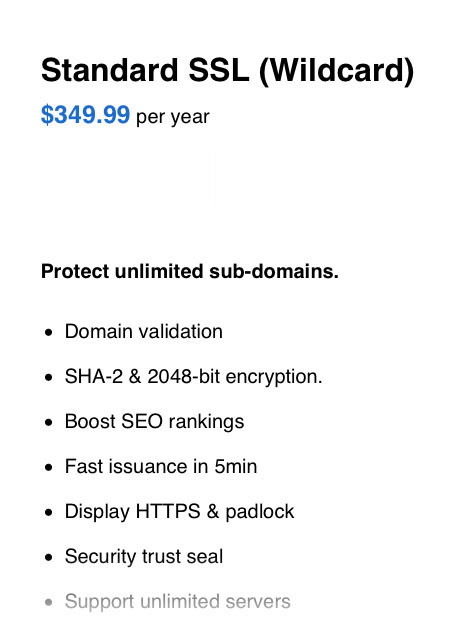The width and height of the screenshot is (452, 638).
Task: Click bullet dot beside Display HTTPS
Action: tap(49, 513)
